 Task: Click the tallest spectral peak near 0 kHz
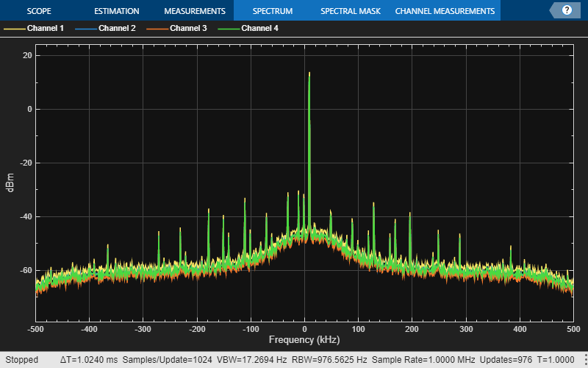tap(309, 74)
